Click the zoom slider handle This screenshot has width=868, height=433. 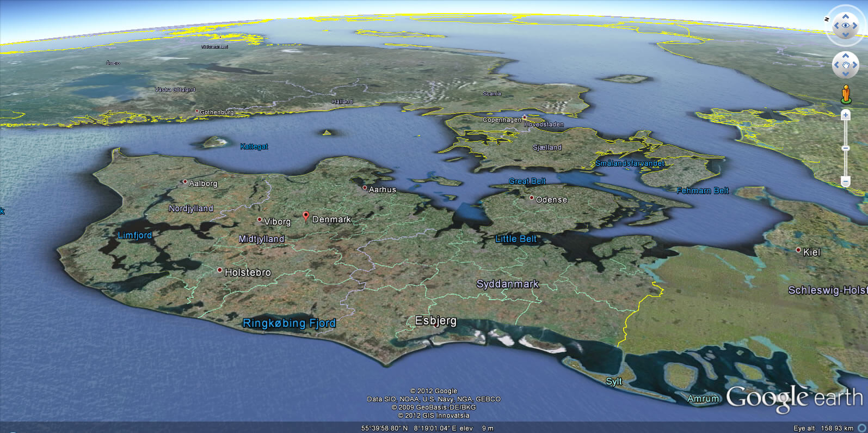pos(845,148)
